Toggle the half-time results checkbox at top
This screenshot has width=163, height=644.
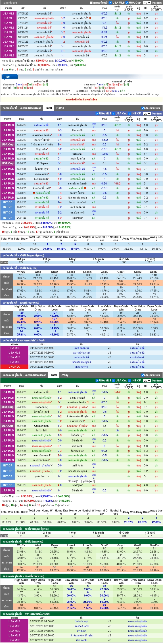(91, 3)
